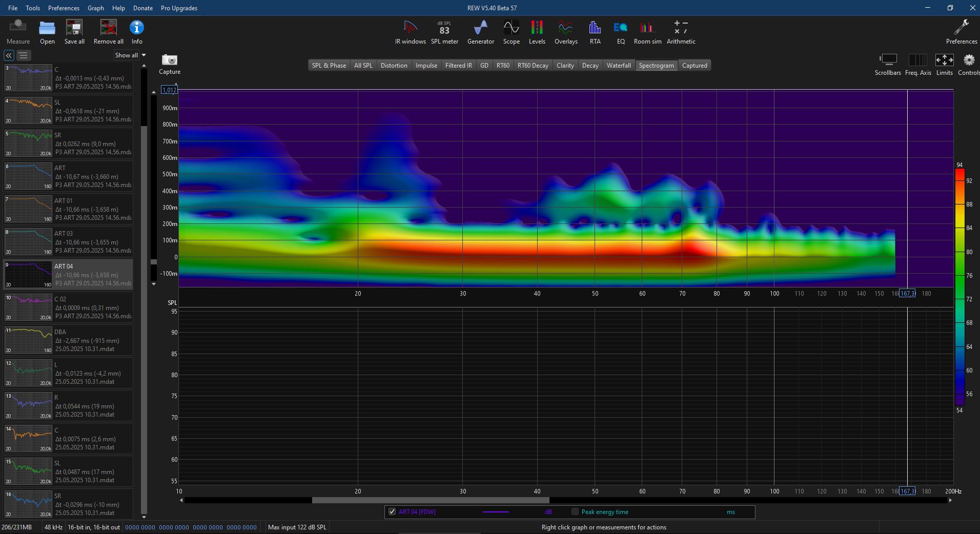Open the Show all dropdown
Image resolution: width=980 pixels, height=534 pixels.
130,55
